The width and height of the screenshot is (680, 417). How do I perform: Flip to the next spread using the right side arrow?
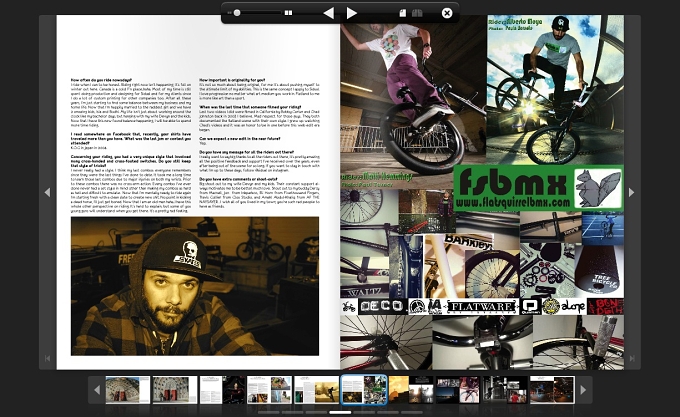click(x=631, y=192)
